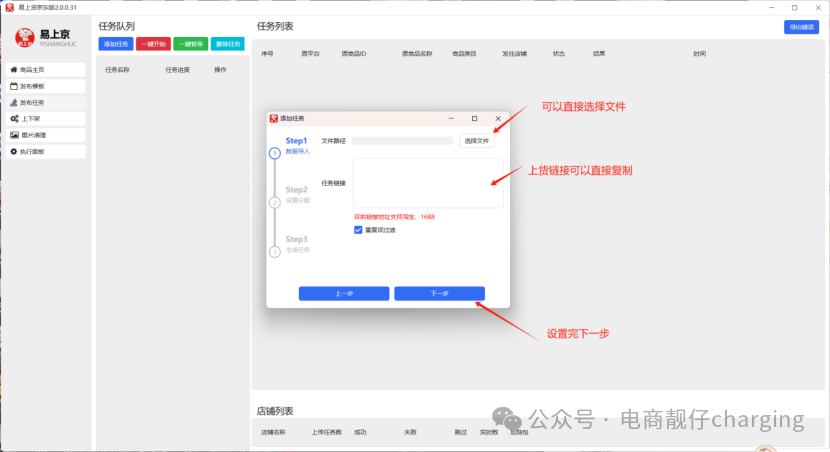Open the 上下架 gears sidebar item
The height and width of the screenshot is (452, 830).
coord(46,119)
